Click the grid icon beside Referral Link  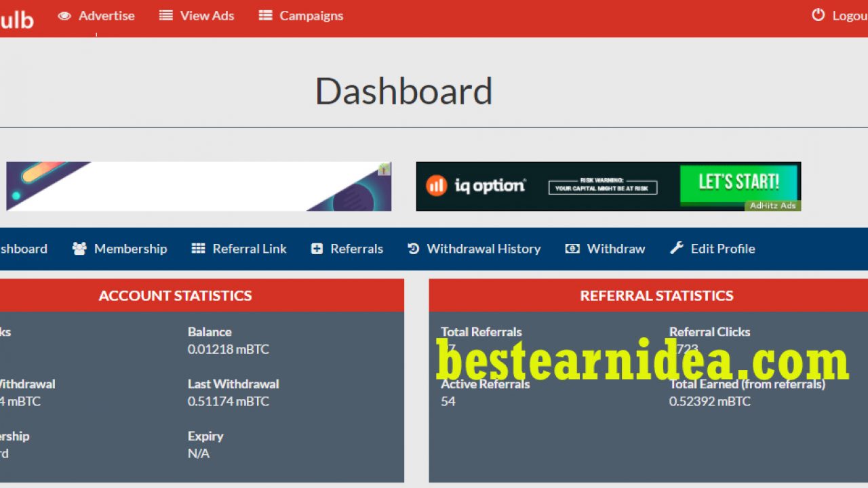coord(198,249)
